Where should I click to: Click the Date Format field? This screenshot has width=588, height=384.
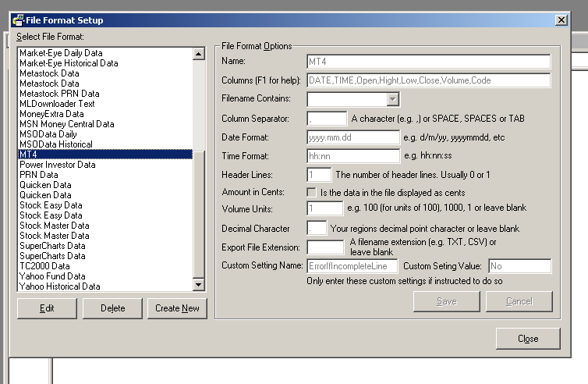[353, 137]
